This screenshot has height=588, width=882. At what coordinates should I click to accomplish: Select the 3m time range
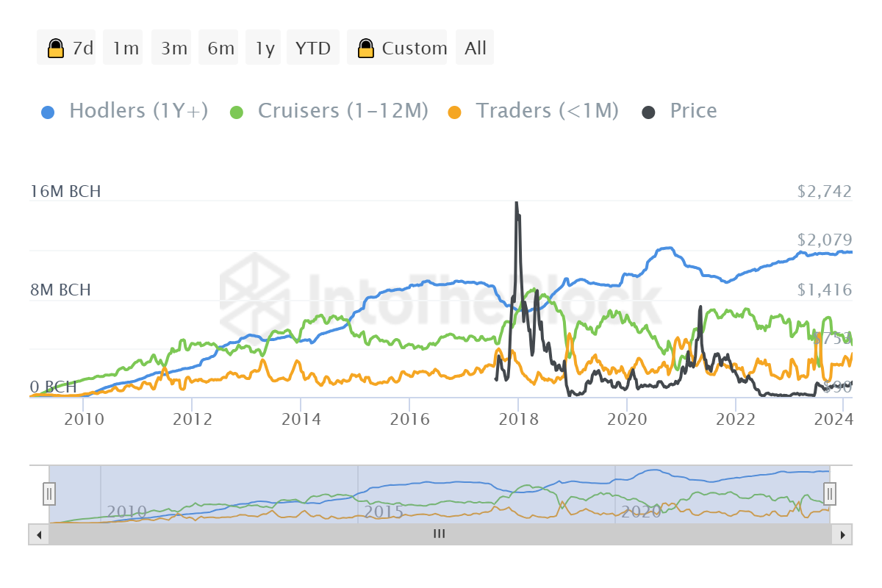pos(174,49)
